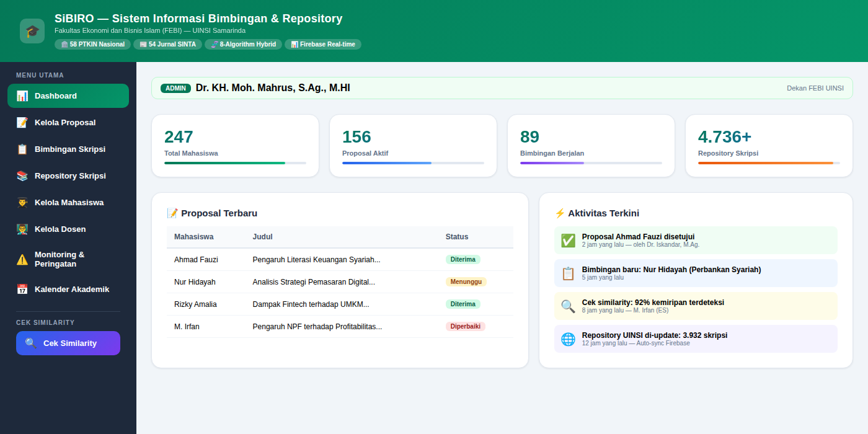Click the Kalender Akademik calendar icon
868x434 pixels.
(22, 290)
